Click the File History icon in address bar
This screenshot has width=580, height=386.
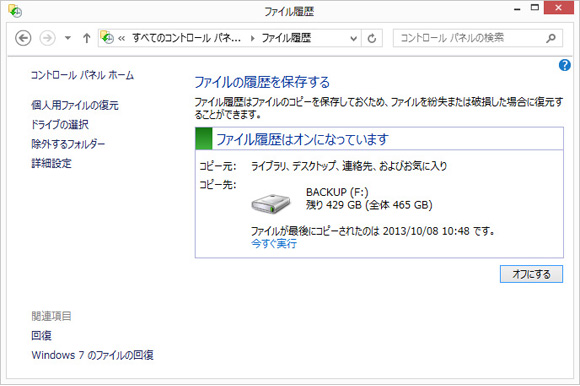click(107, 37)
